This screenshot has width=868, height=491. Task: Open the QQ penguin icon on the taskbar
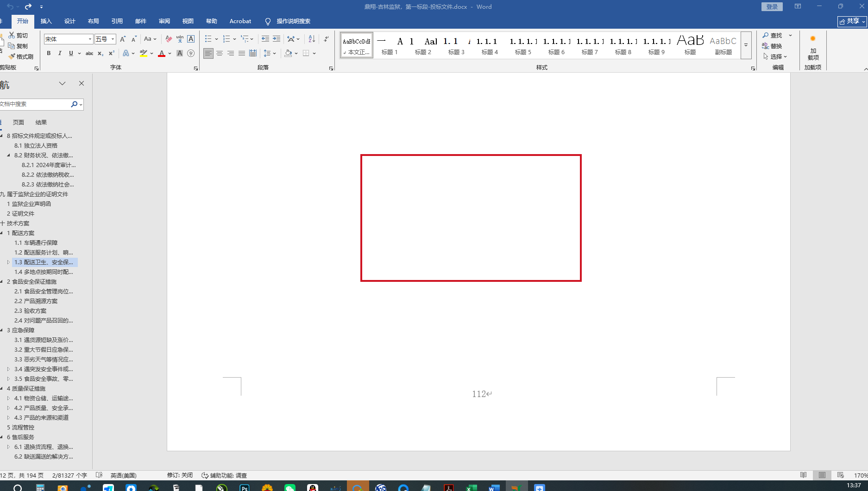point(313,488)
